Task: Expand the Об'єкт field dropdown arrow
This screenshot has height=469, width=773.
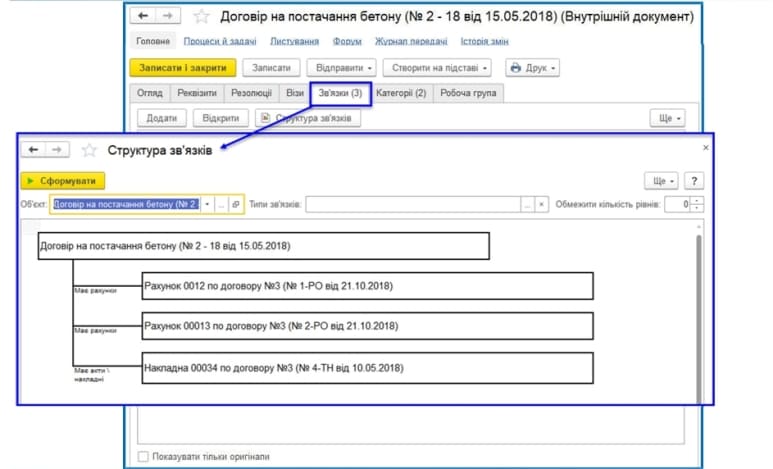Action: (x=207, y=204)
